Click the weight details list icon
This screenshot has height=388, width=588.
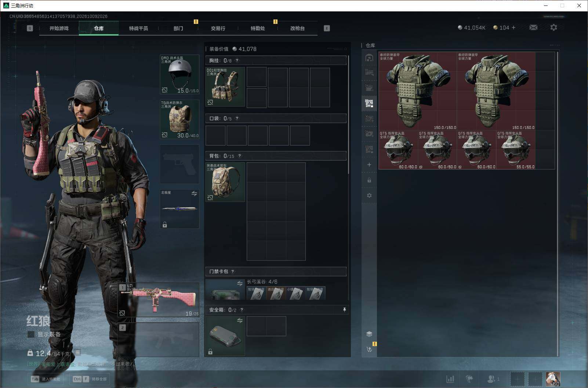[x=77, y=353]
